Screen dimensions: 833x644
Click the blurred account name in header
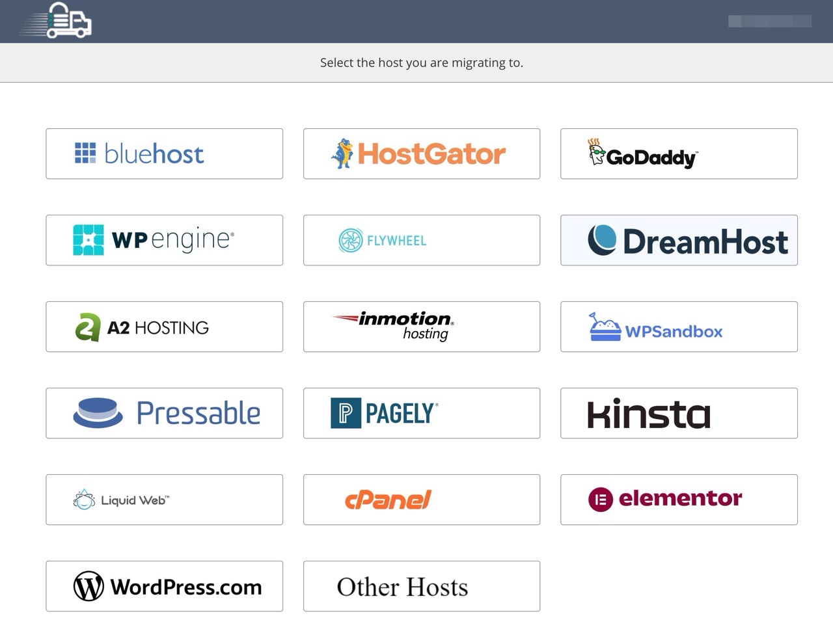pyautogui.click(x=770, y=21)
